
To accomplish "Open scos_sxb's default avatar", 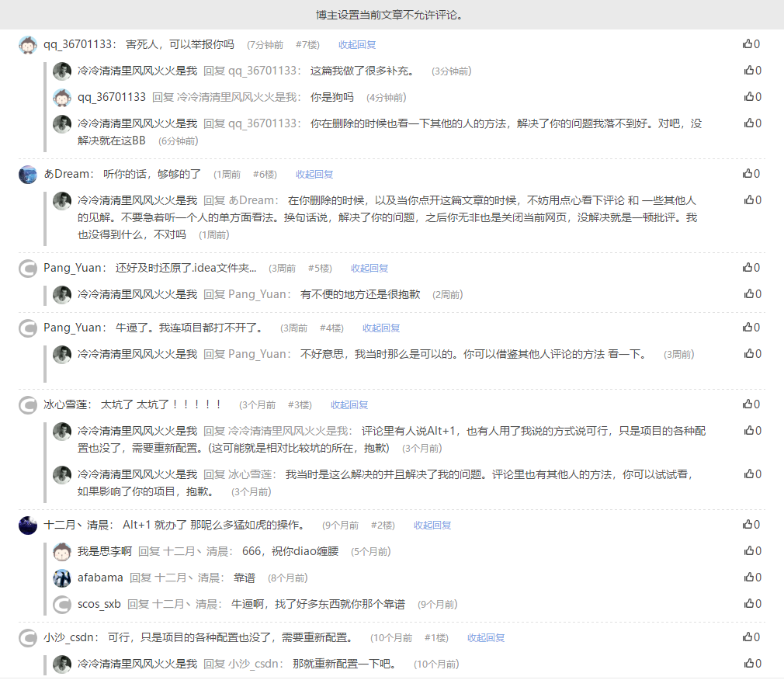I will click(x=62, y=605).
